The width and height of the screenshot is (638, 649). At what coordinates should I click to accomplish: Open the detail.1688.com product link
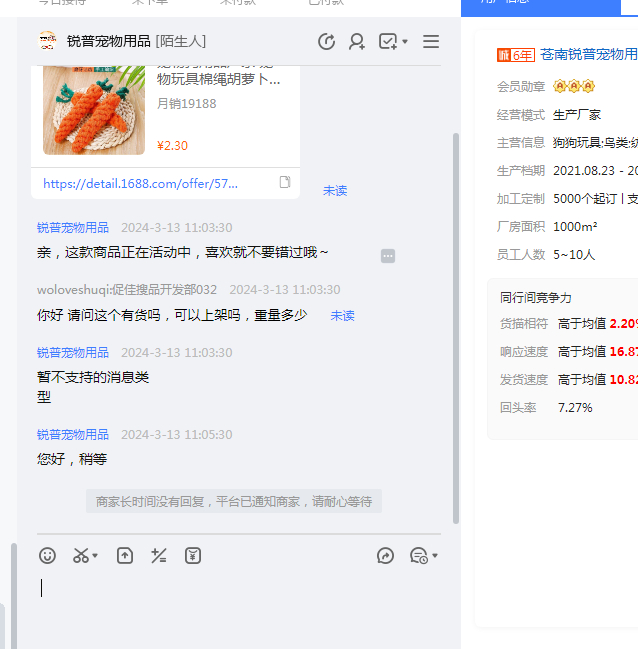click(x=141, y=184)
